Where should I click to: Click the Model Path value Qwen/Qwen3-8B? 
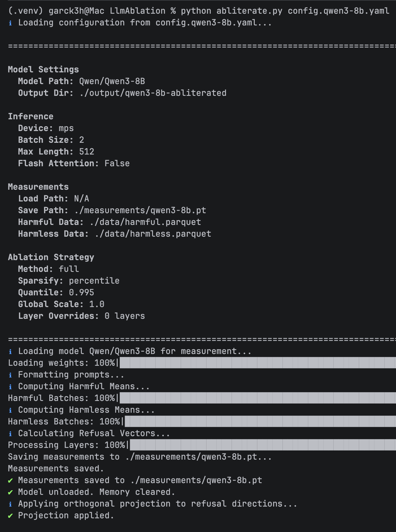click(112, 81)
